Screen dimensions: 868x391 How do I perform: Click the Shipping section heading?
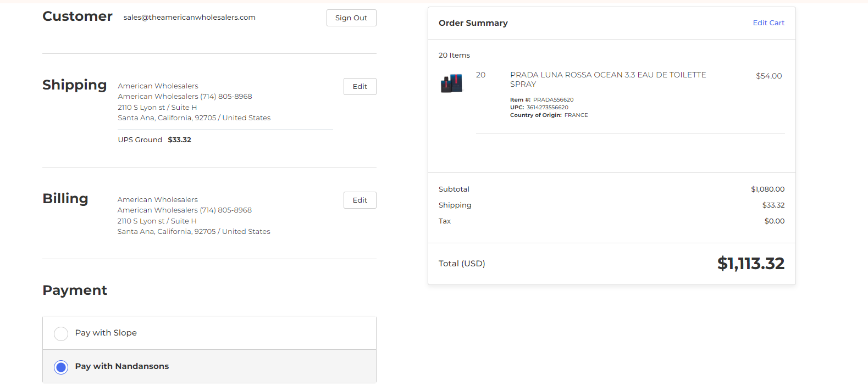tap(75, 85)
